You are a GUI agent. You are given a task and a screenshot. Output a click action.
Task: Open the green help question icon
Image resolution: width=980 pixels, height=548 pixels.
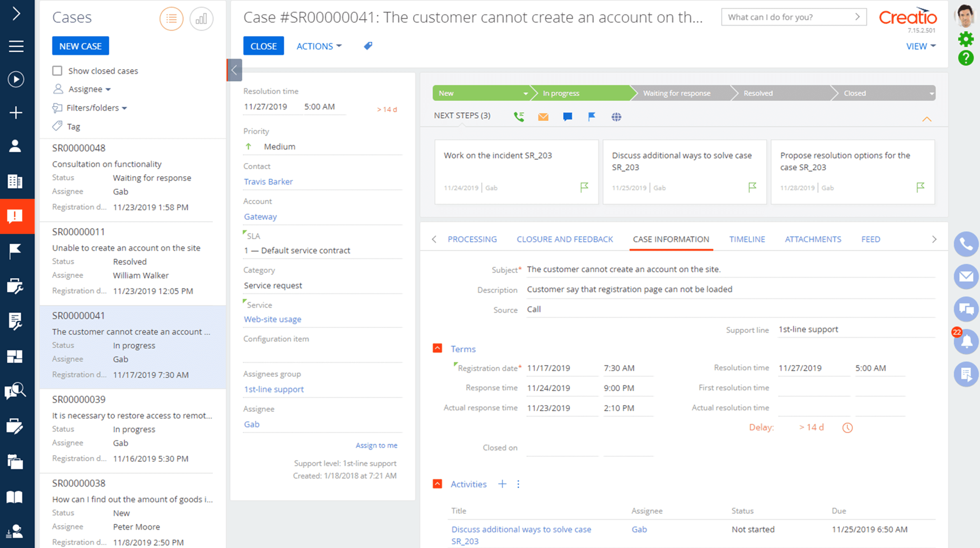[966, 58]
